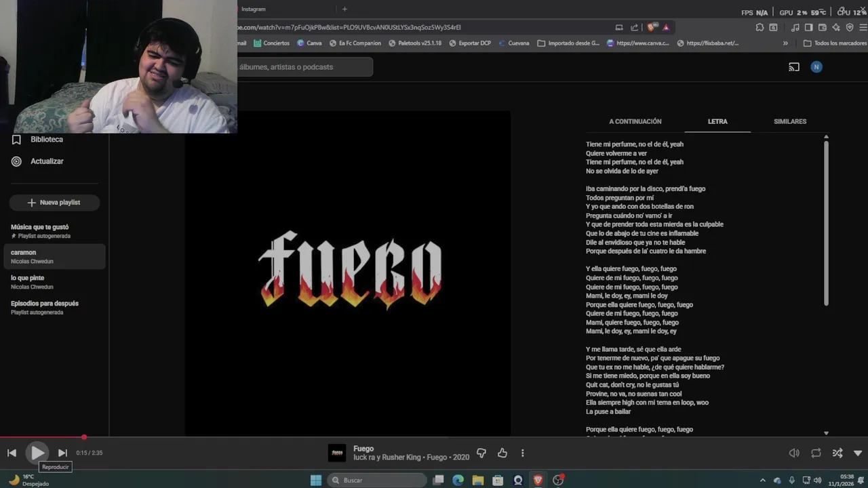Image resolution: width=868 pixels, height=488 pixels.
Task: Open the SIMILARES tab
Action: [790, 121]
